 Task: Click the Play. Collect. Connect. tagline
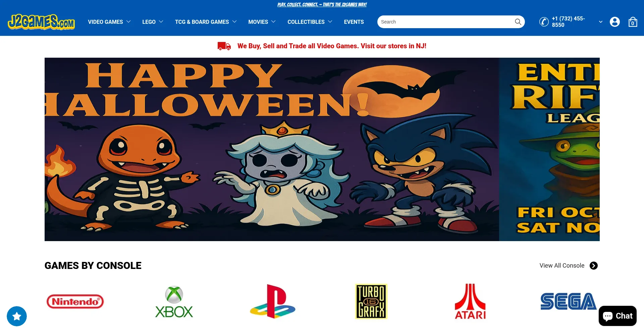(x=322, y=5)
